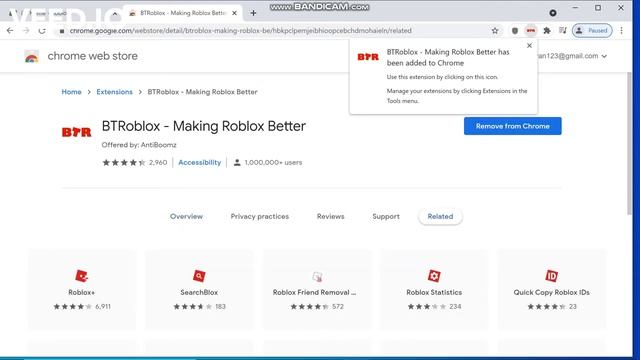Expand the account email dropdown
640x360 pixels.
(604, 56)
